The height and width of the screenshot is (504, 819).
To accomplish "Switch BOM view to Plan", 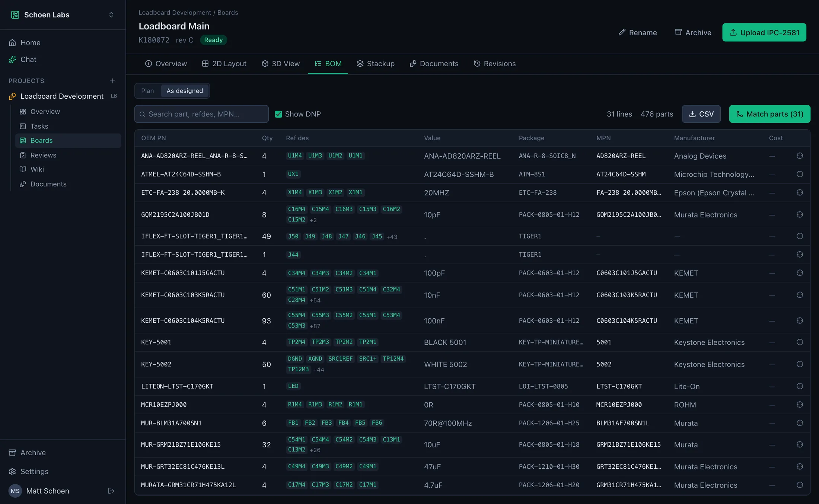I will point(147,91).
